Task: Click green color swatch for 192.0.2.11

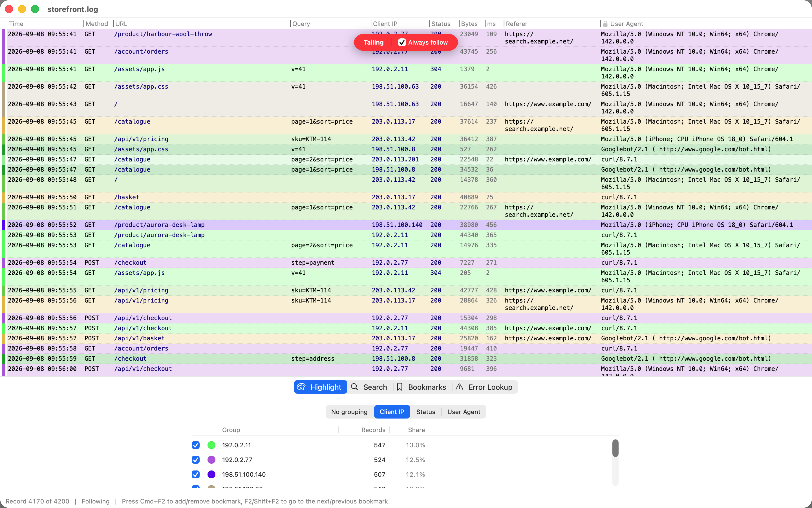Action: point(211,445)
